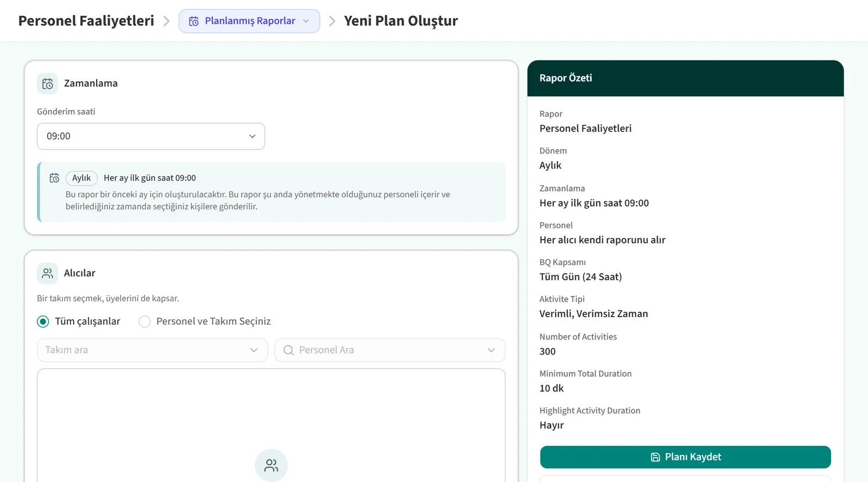Click the 'Tüm Gün (24 Saat)' value
The height and width of the screenshot is (482, 868).
580,277
